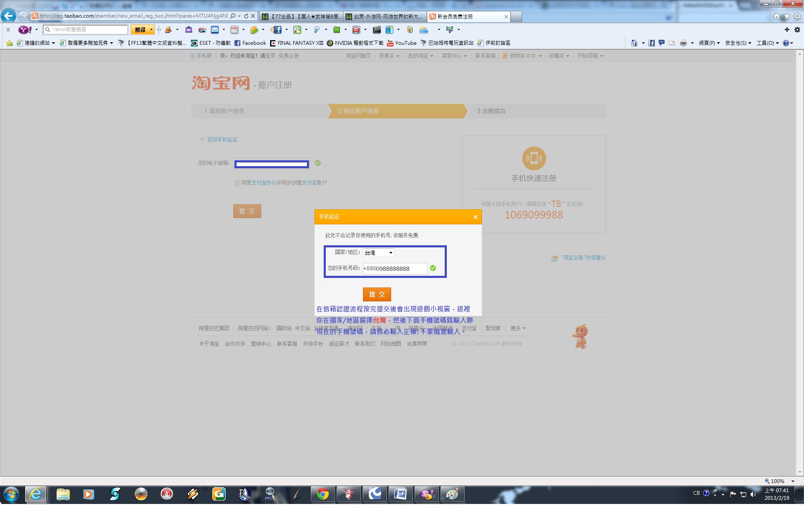Open the zoom level 100% dropdown
This screenshot has width=804, height=532.
(793, 481)
